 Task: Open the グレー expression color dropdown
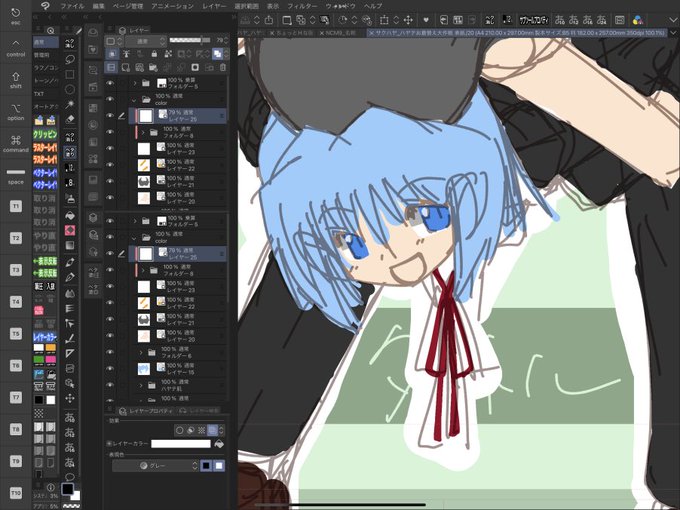point(155,465)
